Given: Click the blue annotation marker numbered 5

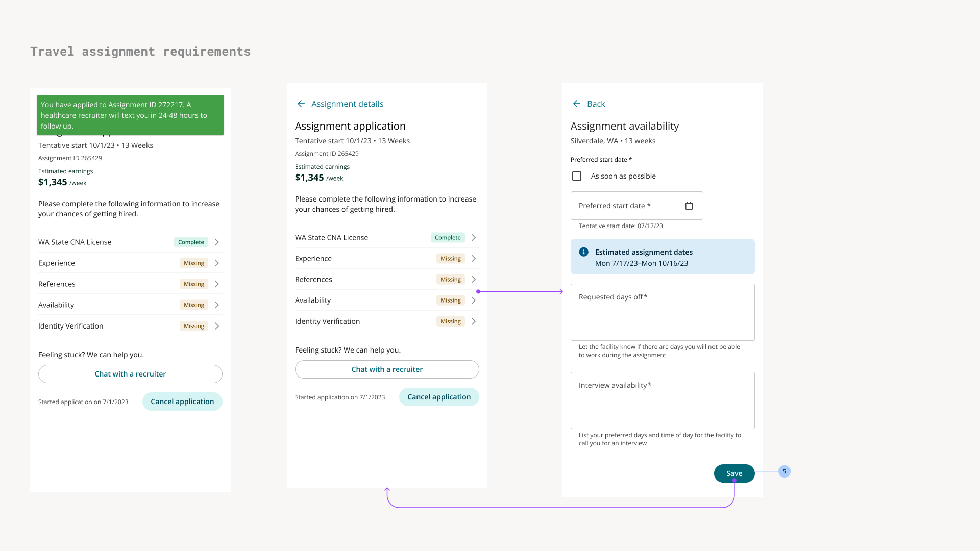Looking at the screenshot, I should click(x=784, y=471).
